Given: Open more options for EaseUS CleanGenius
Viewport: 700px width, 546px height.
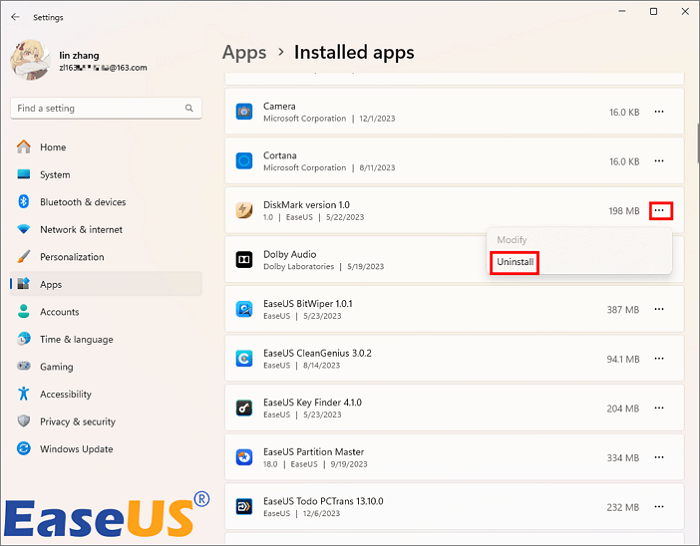Looking at the screenshot, I should click(659, 358).
